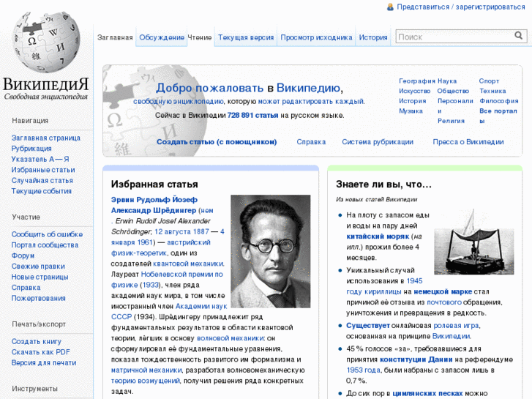Image resolution: width=532 pixels, height=399 pixels.
Task: Open the Спорт portal link
Action: coord(489,81)
